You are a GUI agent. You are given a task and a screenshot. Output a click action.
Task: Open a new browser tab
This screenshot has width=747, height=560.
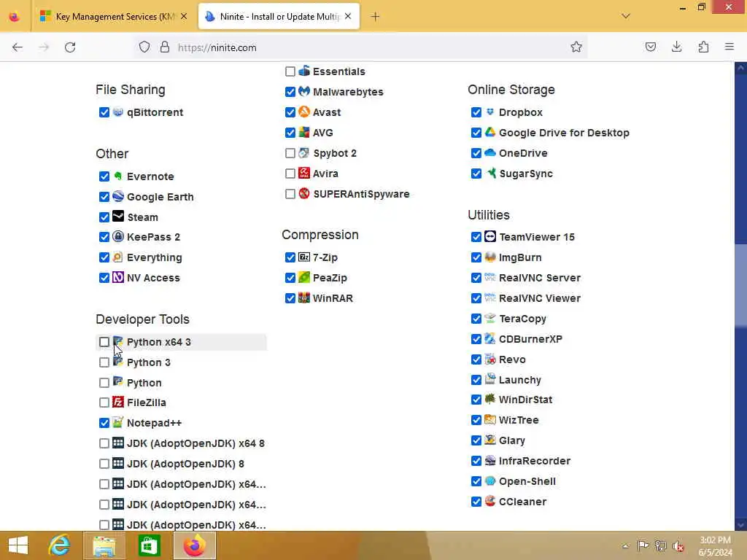[x=375, y=16]
